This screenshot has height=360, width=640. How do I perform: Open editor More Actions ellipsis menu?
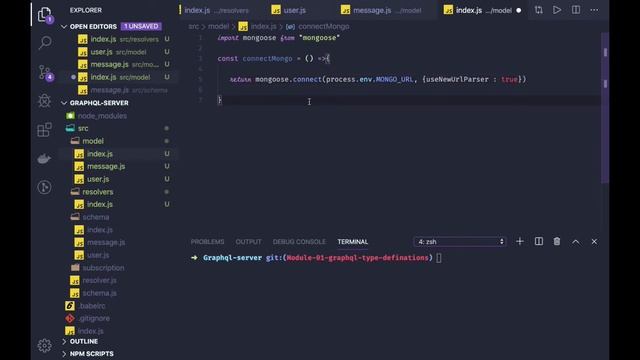point(594,10)
